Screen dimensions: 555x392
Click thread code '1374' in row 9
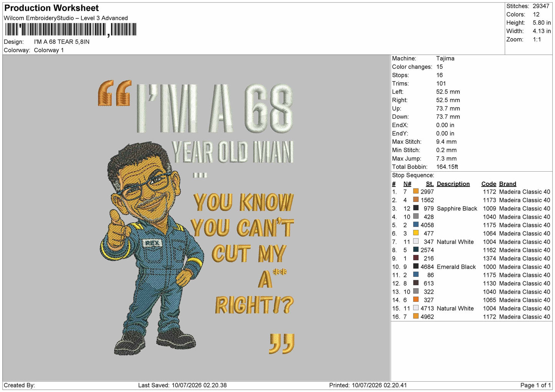tap(489, 258)
